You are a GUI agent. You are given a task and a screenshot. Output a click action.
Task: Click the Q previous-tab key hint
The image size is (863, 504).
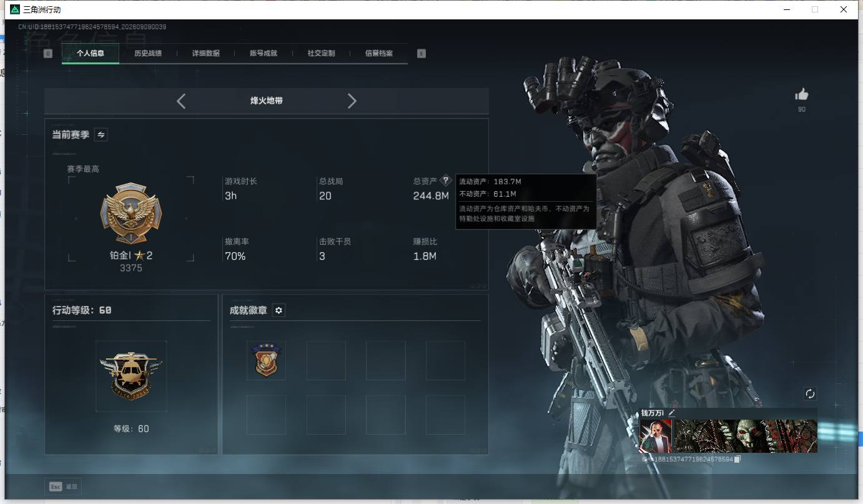click(x=48, y=54)
